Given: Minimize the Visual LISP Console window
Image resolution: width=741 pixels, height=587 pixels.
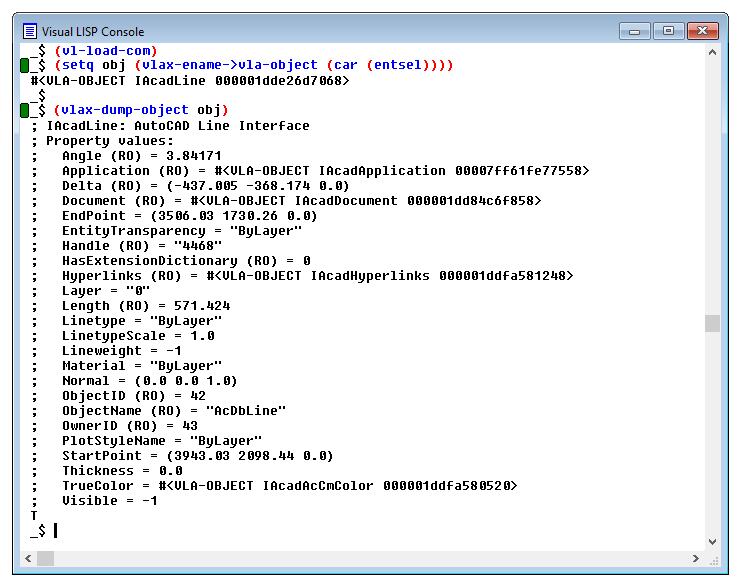Looking at the screenshot, I should pyautogui.click(x=635, y=31).
